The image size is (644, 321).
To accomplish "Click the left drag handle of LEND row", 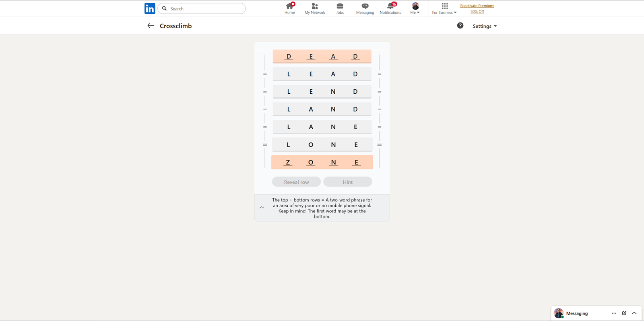I will (265, 92).
